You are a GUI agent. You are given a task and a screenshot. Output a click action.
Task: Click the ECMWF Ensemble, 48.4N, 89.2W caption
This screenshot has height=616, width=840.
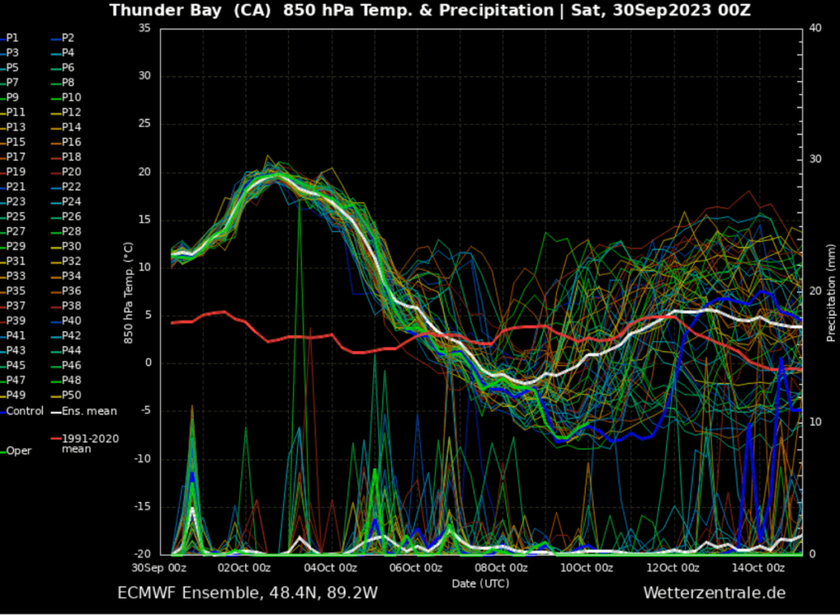coord(248,593)
